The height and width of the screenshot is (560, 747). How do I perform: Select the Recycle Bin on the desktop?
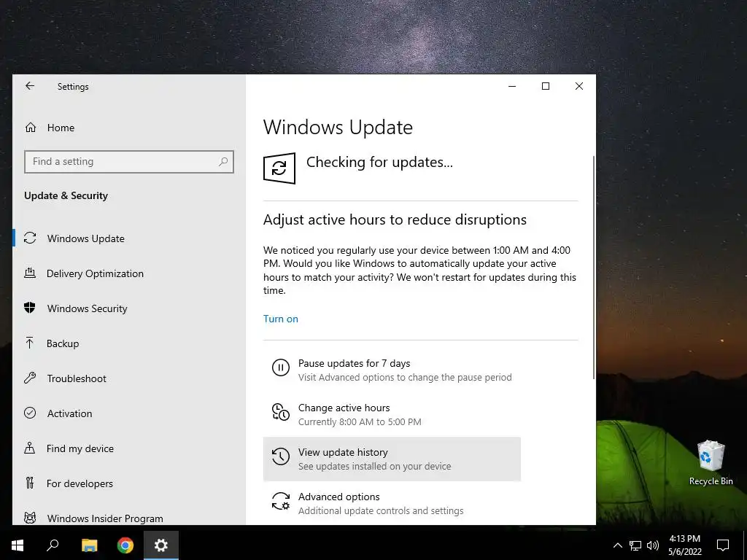pyautogui.click(x=711, y=462)
